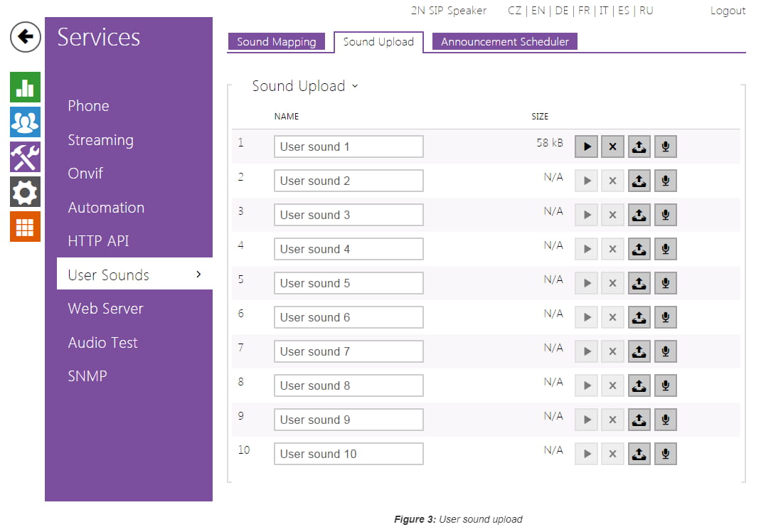
Task: Record User sound 7 with microphone
Action: [x=666, y=351]
